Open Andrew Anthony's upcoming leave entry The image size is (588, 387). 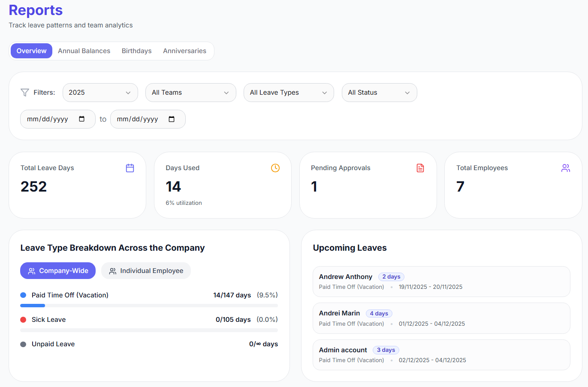441,282
